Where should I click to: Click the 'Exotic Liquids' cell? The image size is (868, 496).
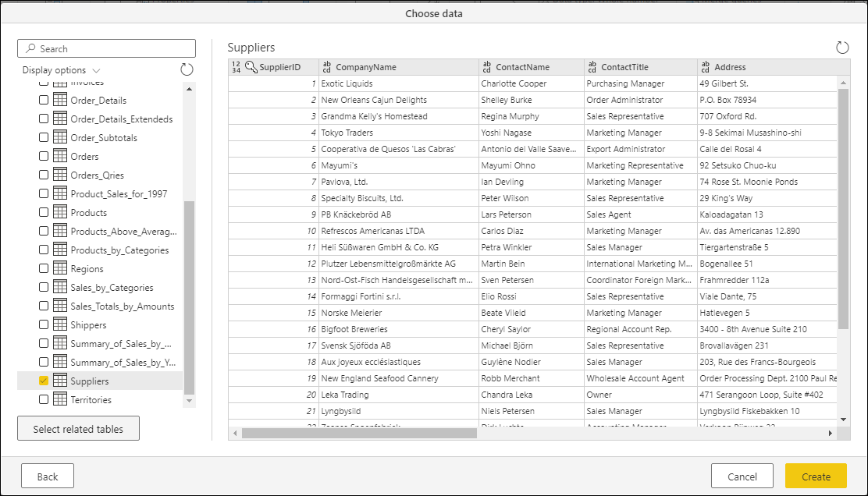[x=399, y=83]
